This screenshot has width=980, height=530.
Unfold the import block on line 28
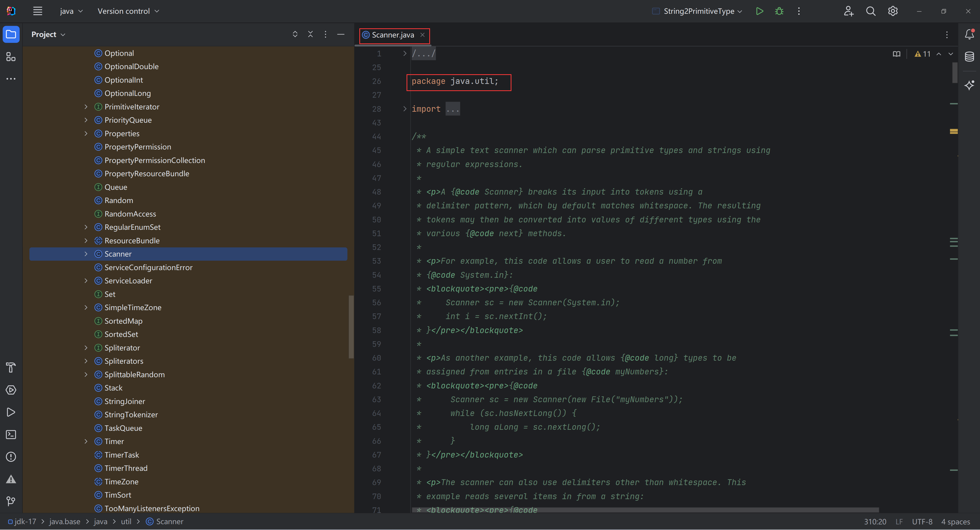click(405, 109)
